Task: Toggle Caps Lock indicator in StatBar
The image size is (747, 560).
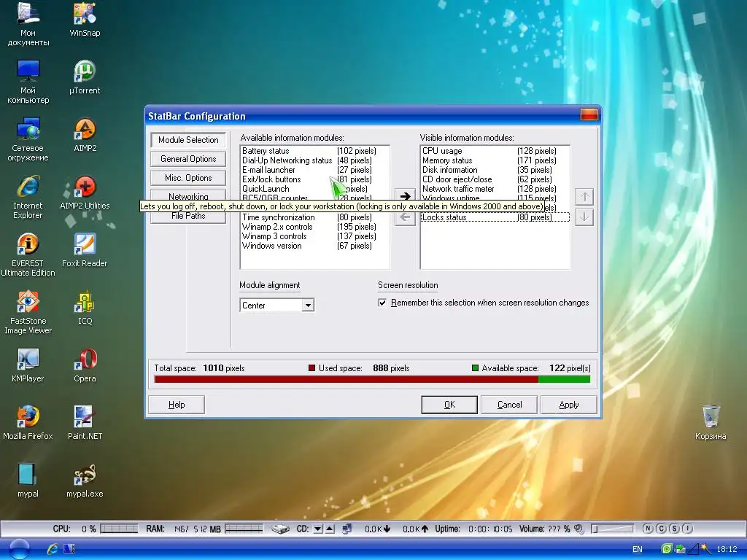Action: [x=661, y=529]
